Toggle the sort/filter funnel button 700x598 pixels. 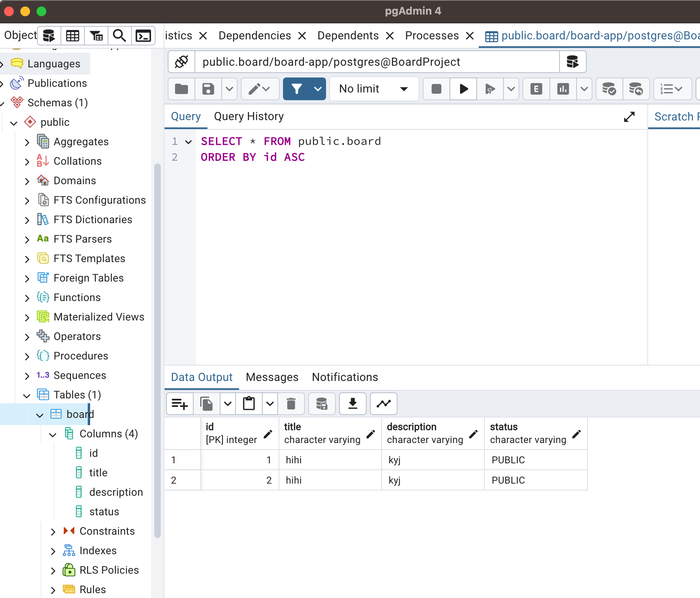297,89
